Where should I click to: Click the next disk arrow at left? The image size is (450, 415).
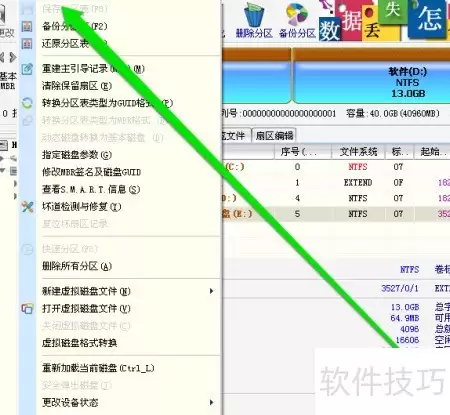click(x=13, y=57)
